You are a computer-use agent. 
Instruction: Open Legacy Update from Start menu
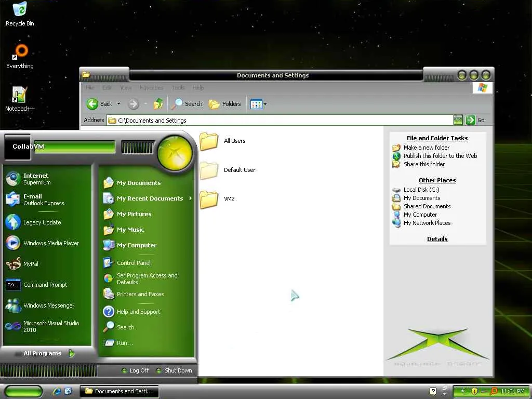coord(47,222)
